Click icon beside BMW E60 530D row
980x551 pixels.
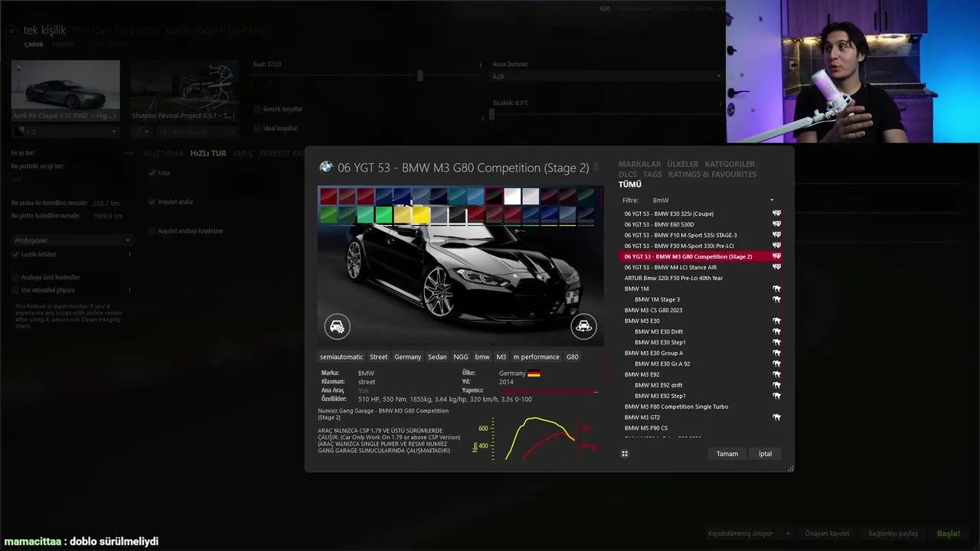point(776,224)
